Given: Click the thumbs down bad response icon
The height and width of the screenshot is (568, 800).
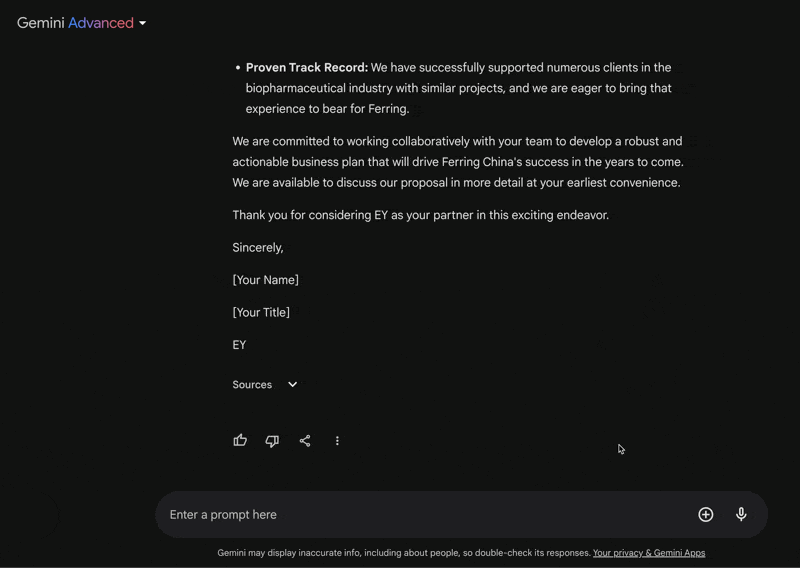Looking at the screenshot, I should (x=272, y=441).
